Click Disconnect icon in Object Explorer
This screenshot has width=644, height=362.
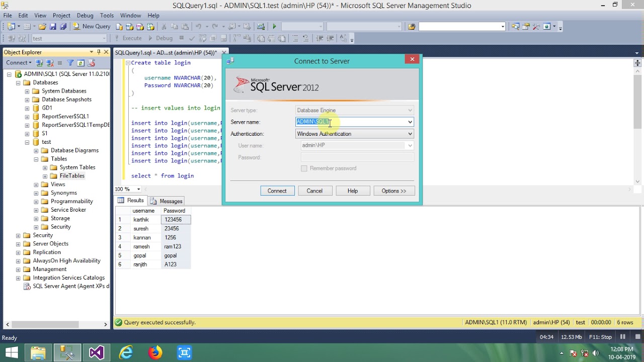50,63
